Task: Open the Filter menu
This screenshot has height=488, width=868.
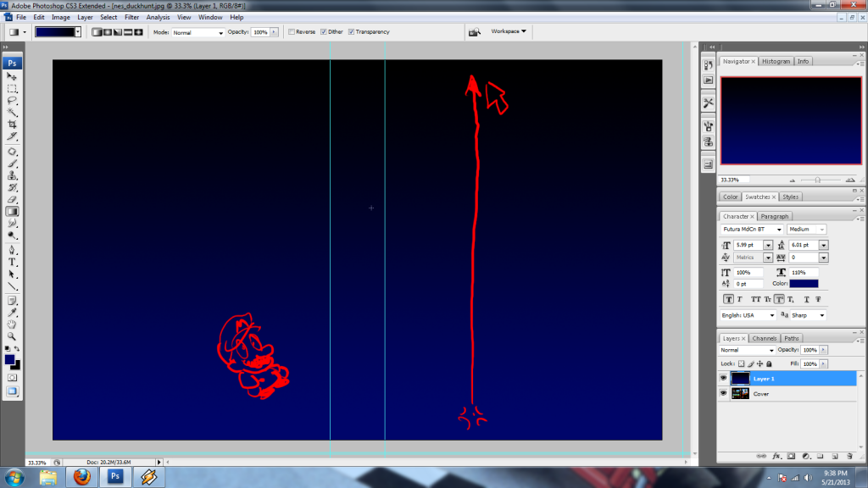Action: 132,17
